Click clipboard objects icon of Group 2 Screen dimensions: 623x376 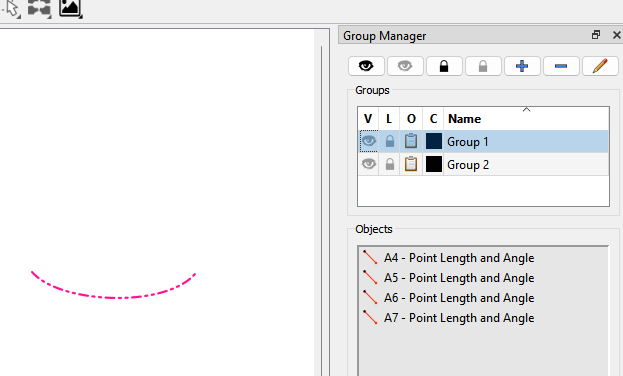(x=411, y=164)
